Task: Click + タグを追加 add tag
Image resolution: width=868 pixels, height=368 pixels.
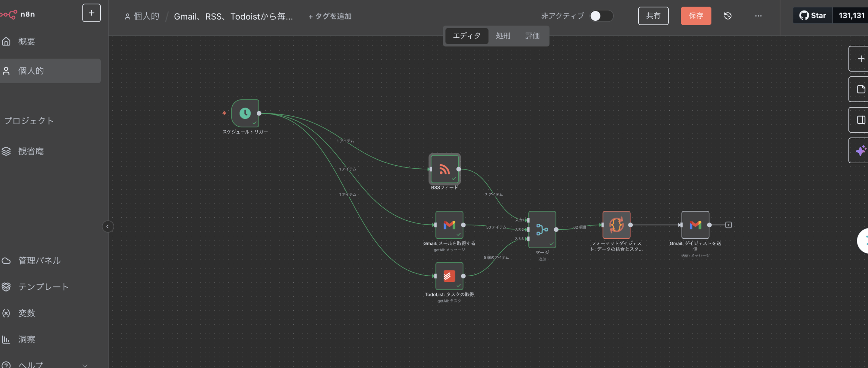Action: coord(330,16)
